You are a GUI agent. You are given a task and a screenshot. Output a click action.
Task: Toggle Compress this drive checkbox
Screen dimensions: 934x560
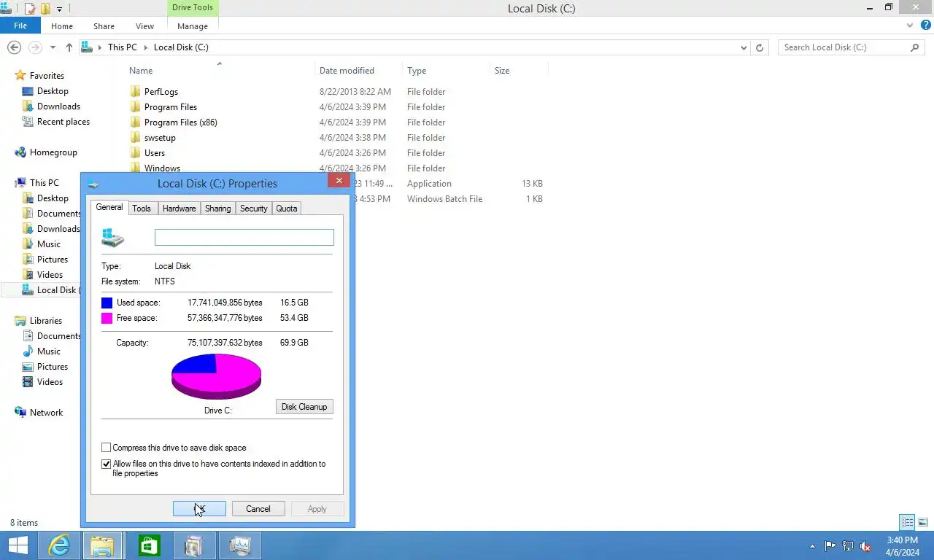coord(107,448)
